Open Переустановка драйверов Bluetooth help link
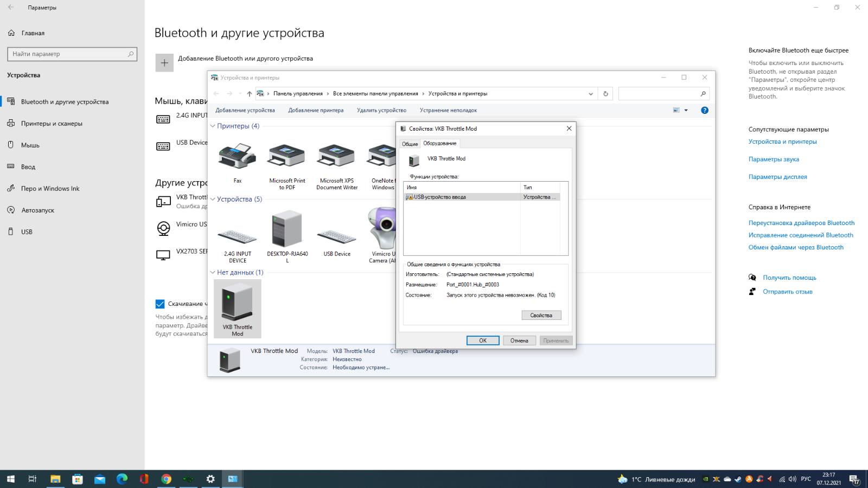 pyautogui.click(x=801, y=223)
